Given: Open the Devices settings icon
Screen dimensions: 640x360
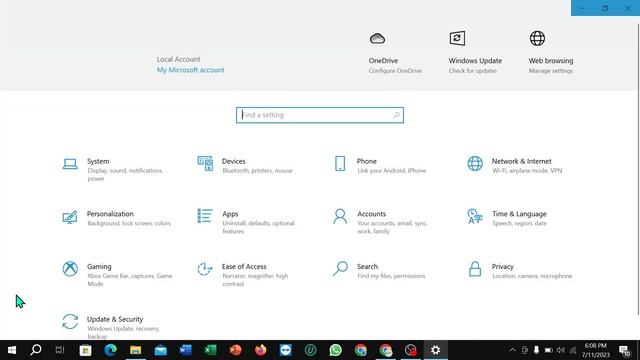Looking at the screenshot, I should click(205, 163).
